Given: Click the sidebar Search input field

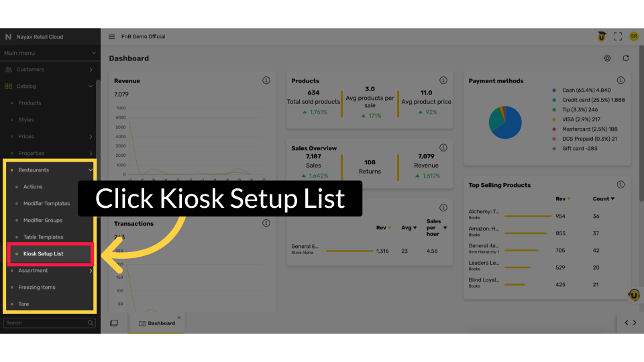Looking at the screenshot, I should (x=44, y=322).
